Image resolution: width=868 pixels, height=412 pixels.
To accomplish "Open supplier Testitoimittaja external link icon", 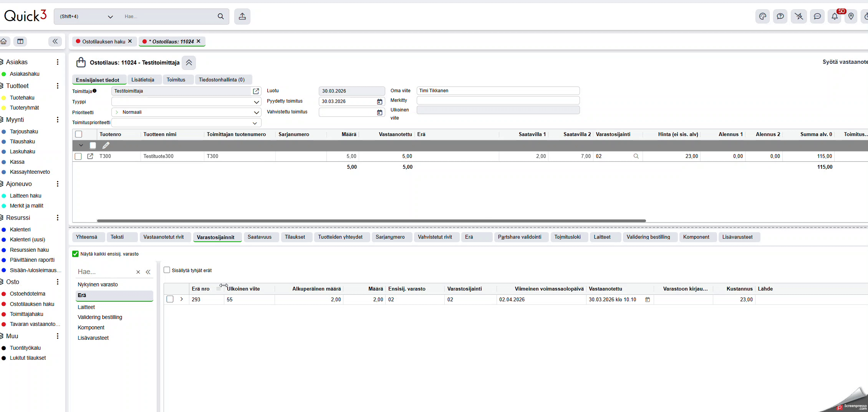I will (256, 91).
